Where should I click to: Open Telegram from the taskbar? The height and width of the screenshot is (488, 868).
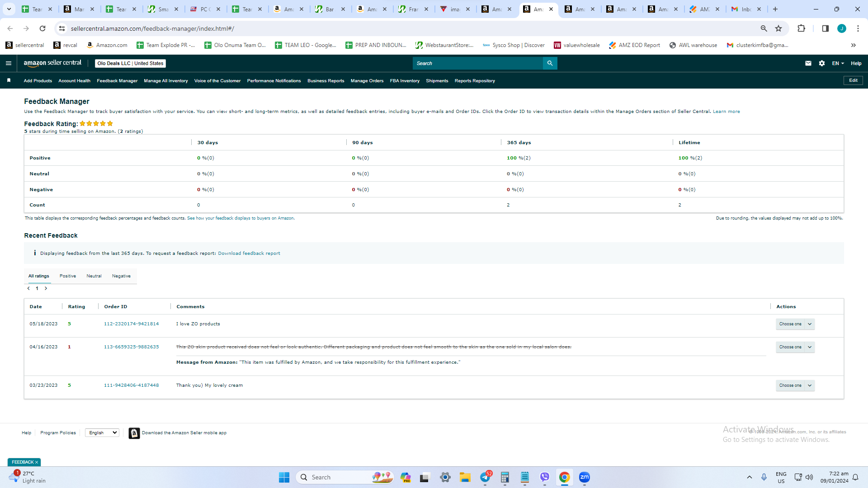pos(486,477)
